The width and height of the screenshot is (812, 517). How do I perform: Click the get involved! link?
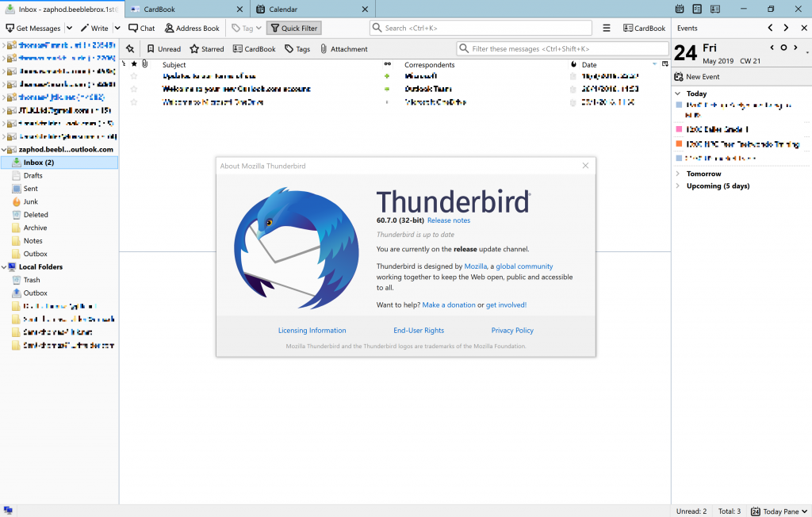[x=506, y=304]
